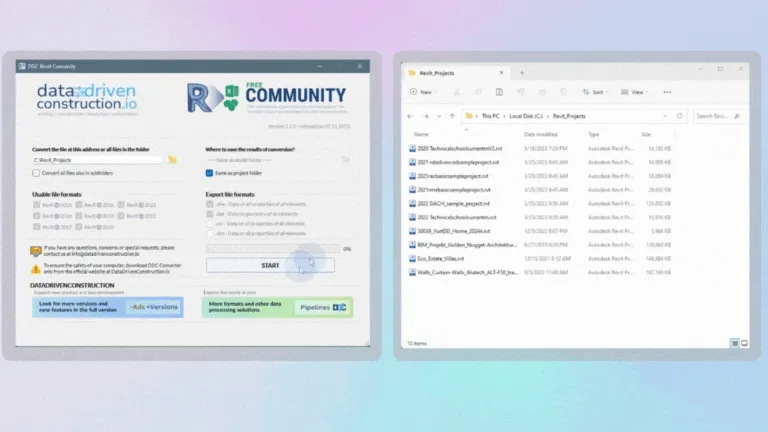
Task: Click the up-one-level arrow in Explorer
Action: tap(452, 116)
